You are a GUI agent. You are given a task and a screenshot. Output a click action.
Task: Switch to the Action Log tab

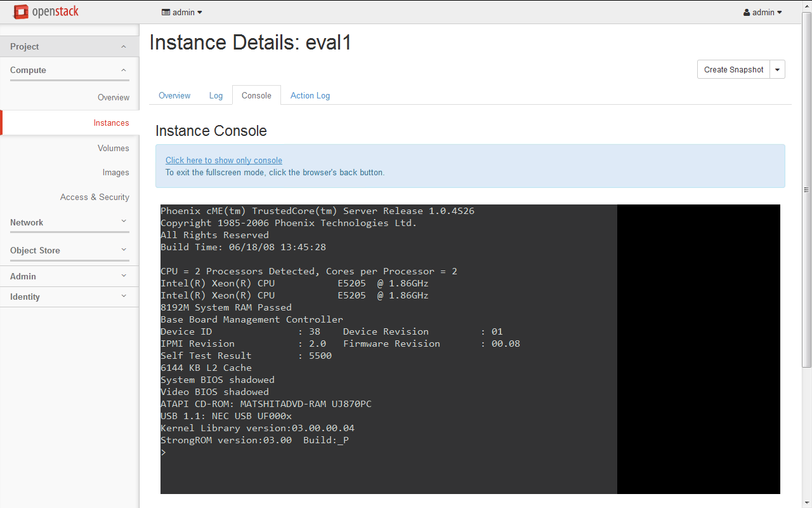(x=310, y=95)
